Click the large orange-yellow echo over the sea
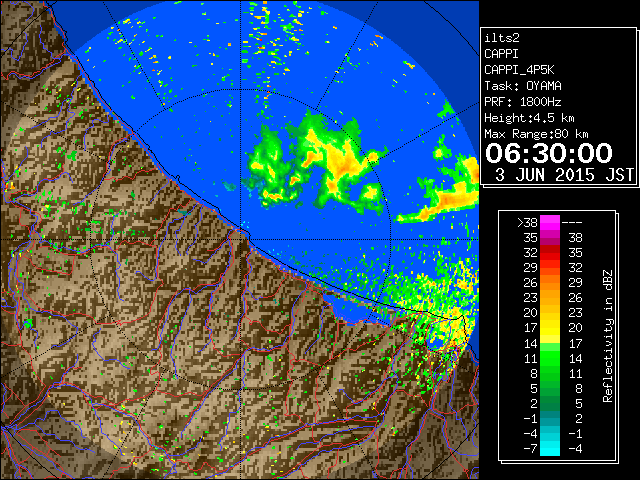The width and height of the screenshot is (640, 480). coord(342,161)
